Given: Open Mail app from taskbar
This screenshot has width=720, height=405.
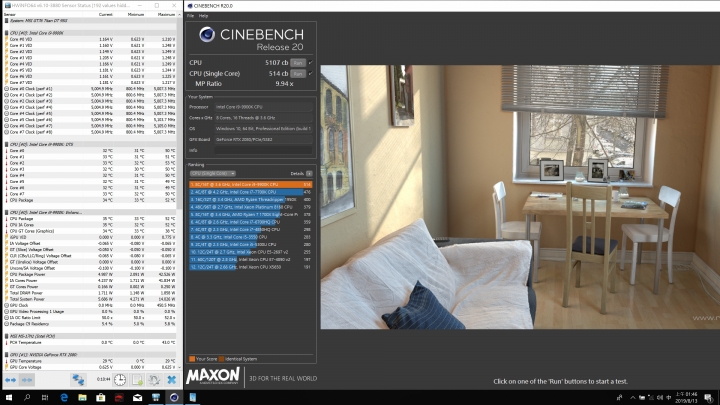Looking at the screenshot, I should pyautogui.click(x=137, y=397).
